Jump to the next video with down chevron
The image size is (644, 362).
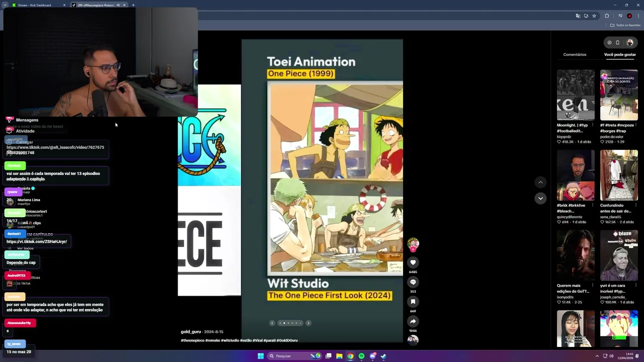point(540,198)
